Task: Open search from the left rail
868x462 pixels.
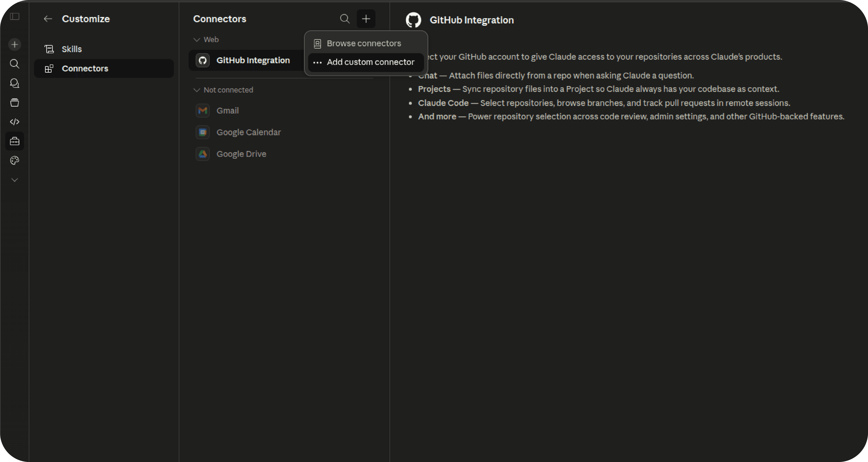Action: point(15,64)
